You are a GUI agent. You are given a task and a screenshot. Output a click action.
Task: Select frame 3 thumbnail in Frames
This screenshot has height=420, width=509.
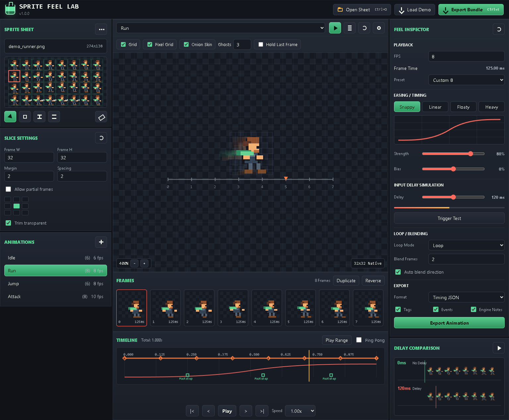pos(233,308)
